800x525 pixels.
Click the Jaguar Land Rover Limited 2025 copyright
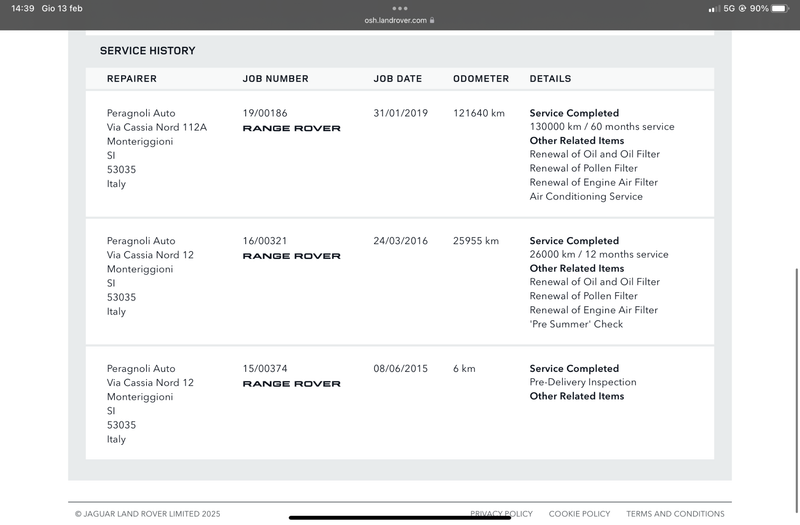coord(147,514)
